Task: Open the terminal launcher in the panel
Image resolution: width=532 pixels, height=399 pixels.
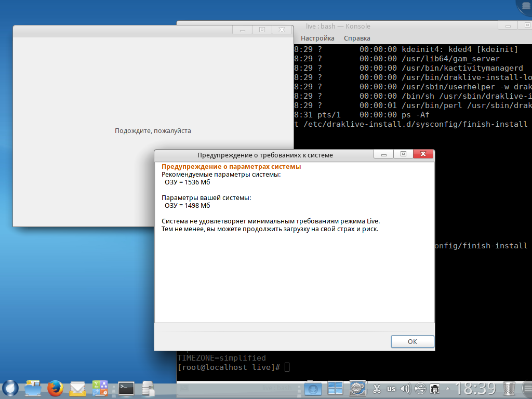Action: point(126,389)
